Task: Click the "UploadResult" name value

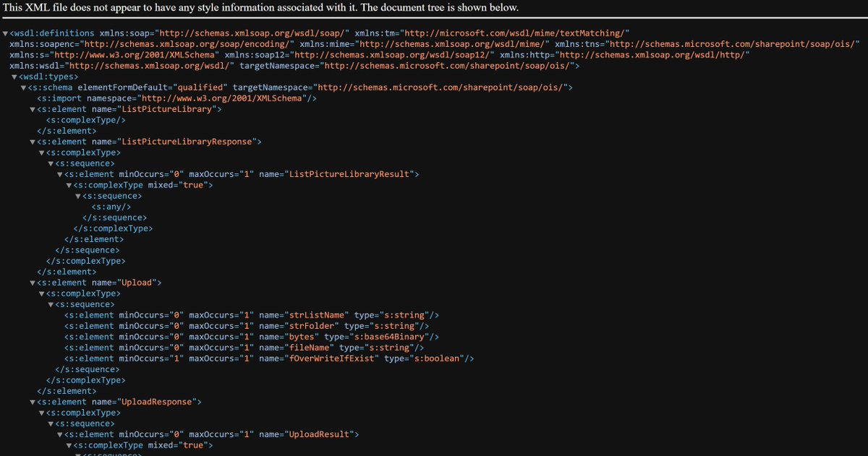Action: click(318, 434)
